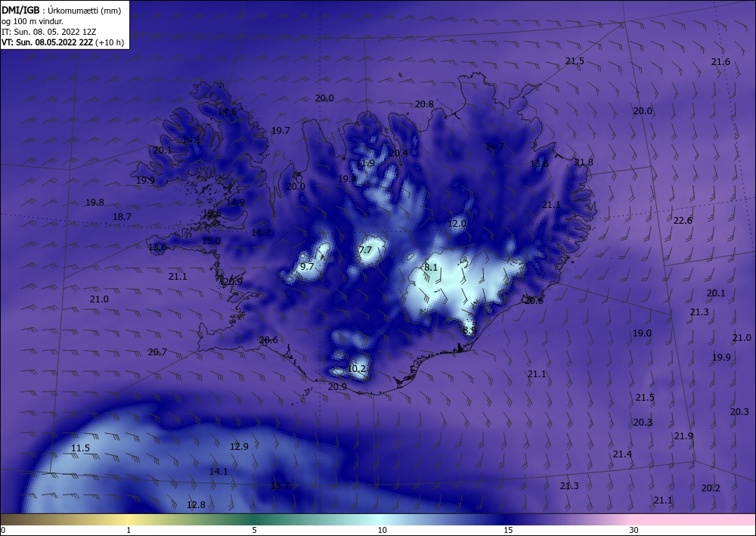Viewport: 756px width, 536px height.
Task: Click the 20.4 value on the map
Action: (x=398, y=153)
